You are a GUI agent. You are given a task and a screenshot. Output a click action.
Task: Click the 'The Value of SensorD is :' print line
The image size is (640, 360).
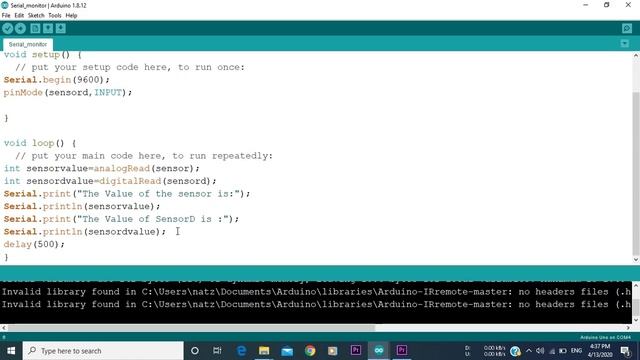click(x=121, y=219)
